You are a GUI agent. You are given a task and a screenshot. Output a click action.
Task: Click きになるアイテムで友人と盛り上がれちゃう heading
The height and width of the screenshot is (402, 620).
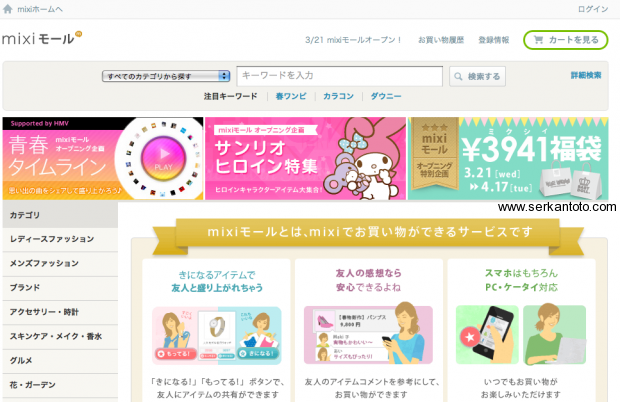tap(217, 281)
